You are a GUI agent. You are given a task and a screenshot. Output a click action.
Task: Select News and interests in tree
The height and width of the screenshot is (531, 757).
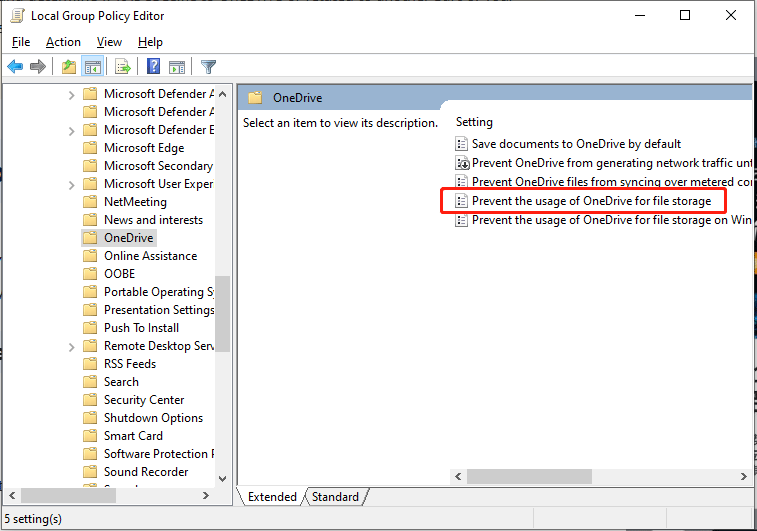(154, 220)
